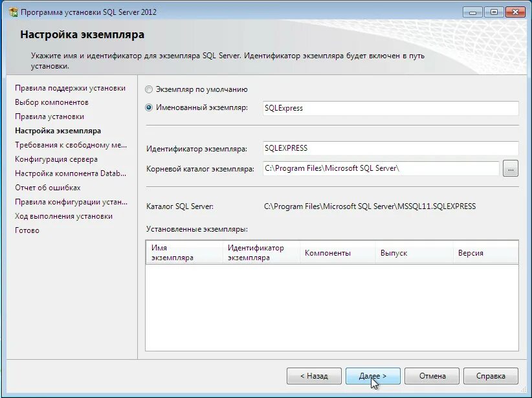Open the SQL Server setup window icon menu
This screenshot has width=532, height=398.
[x=13, y=12]
